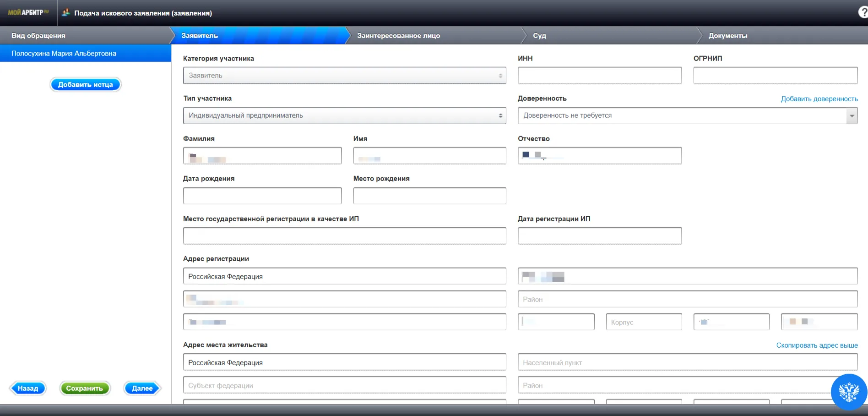868x416 pixels.
Task: Click the Добавить истца button
Action: pos(85,85)
